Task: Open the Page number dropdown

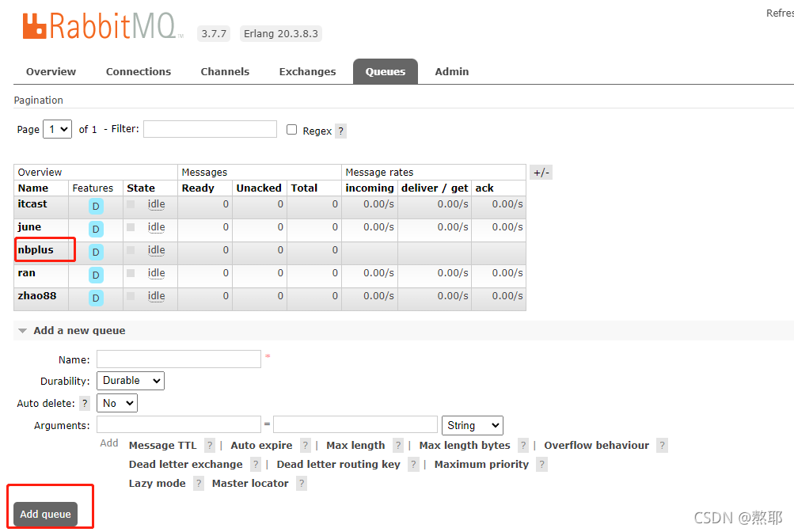Action: [x=56, y=128]
